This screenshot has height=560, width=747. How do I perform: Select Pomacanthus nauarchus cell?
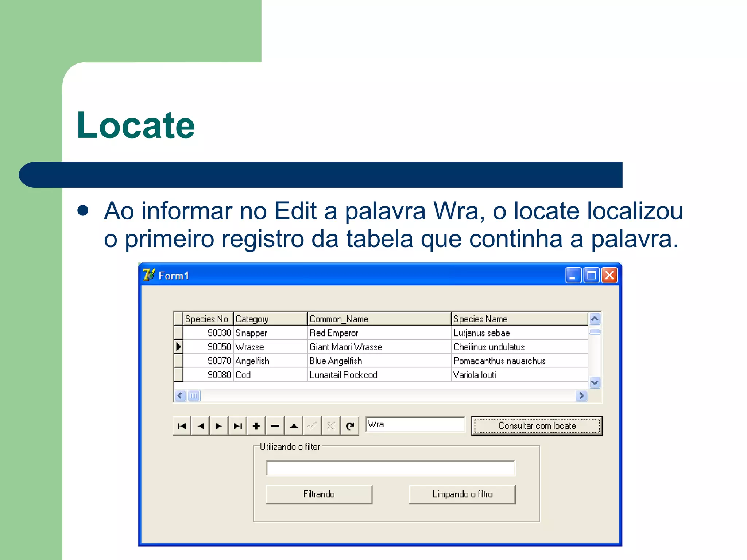[520, 361]
